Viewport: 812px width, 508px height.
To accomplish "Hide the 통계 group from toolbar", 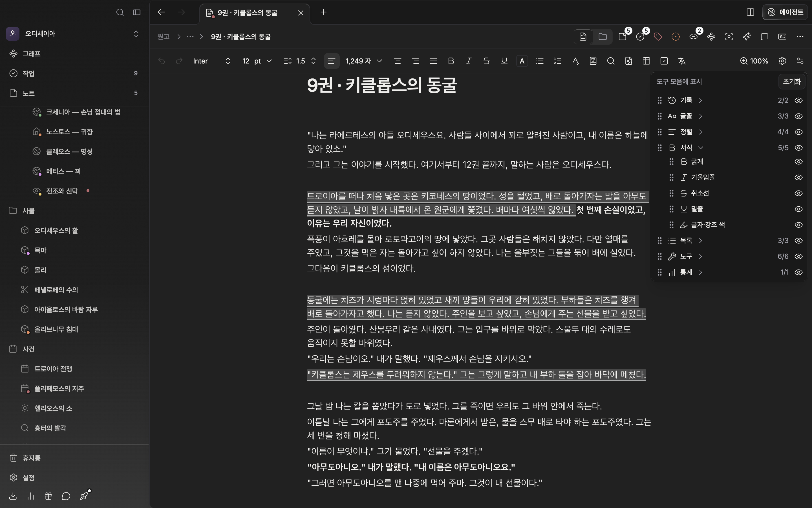I will pos(798,272).
